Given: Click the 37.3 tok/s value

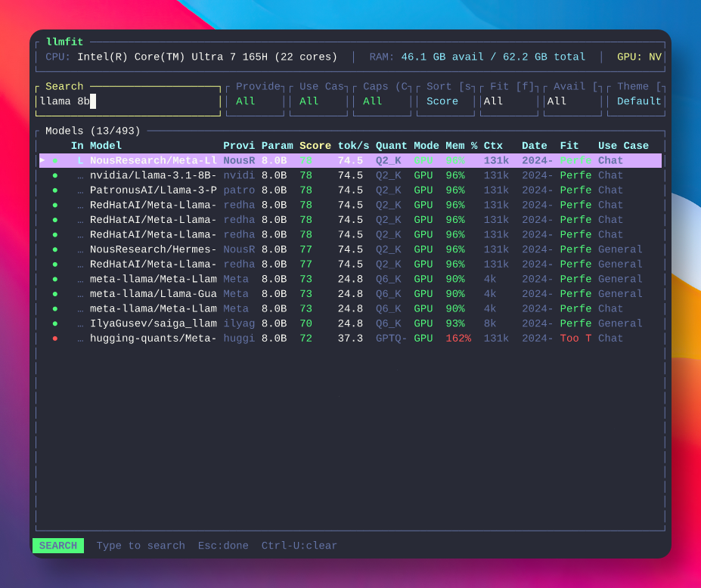Looking at the screenshot, I should click(350, 339).
